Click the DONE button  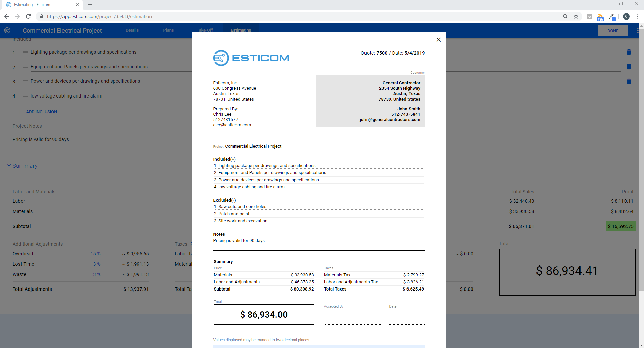click(x=612, y=30)
